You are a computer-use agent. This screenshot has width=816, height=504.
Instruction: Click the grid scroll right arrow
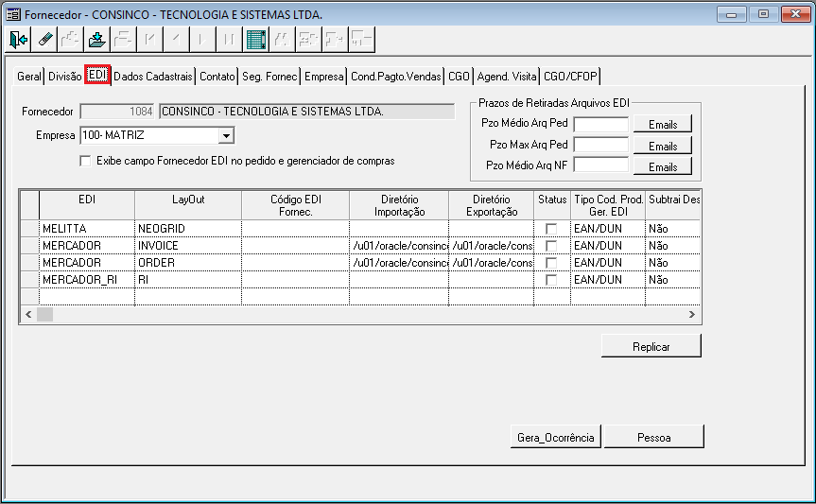[691, 315]
